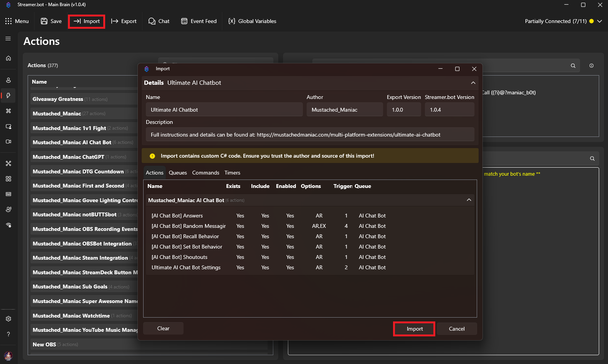This screenshot has height=364, width=608.
Task: Click the Import button in dialog footer
Action: pyautogui.click(x=415, y=329)
